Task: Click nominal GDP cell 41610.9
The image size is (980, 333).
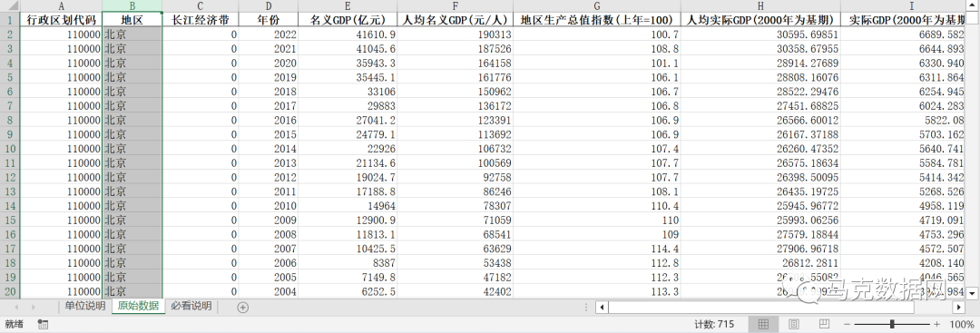Action: (x=348, y=34)
